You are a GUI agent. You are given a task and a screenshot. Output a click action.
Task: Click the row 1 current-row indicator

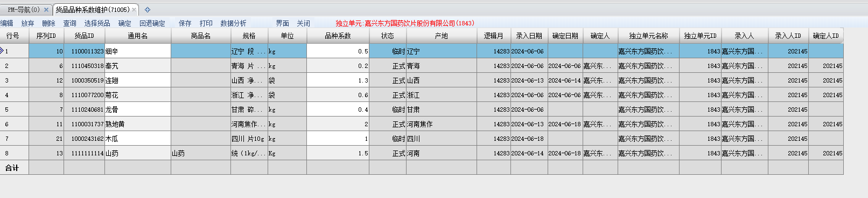click(x=2, y=51)
